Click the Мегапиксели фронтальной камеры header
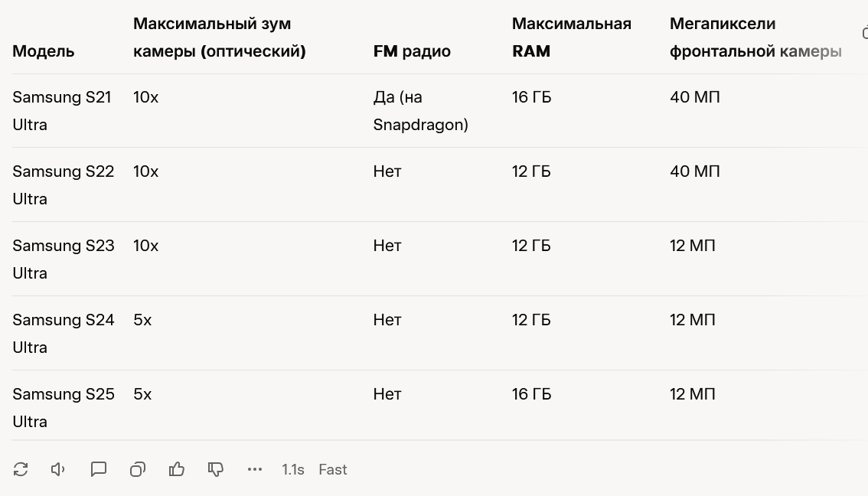The height and width of the screenshot is (496, 868). pos(755,37)
